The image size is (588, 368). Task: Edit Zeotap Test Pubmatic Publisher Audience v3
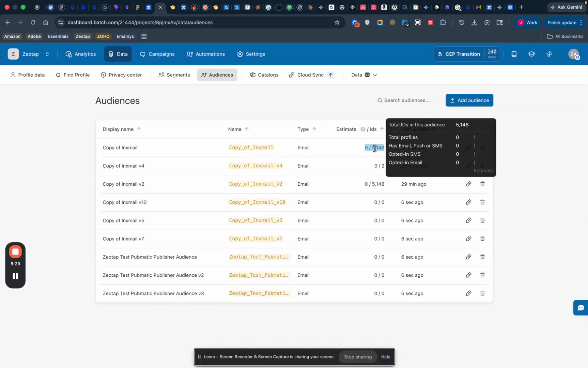coord(469,293)
